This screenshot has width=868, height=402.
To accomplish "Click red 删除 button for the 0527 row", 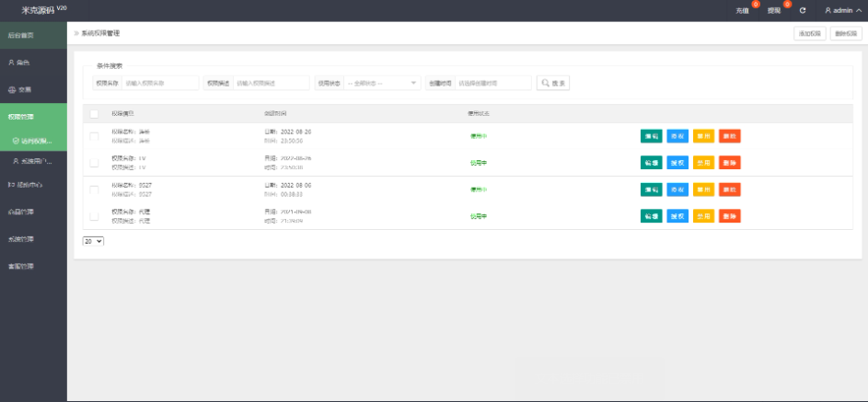I will (x=730, y=190).
